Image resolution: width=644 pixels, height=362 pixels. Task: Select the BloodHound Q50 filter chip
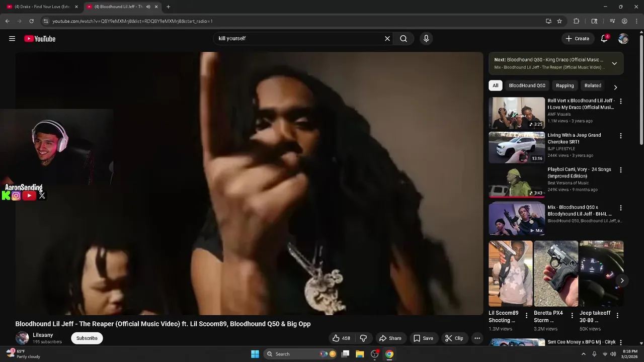point(527,85)
